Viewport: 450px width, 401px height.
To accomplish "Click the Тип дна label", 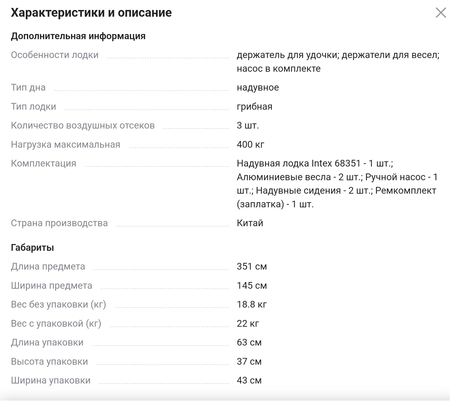I will tap(28, 88).
